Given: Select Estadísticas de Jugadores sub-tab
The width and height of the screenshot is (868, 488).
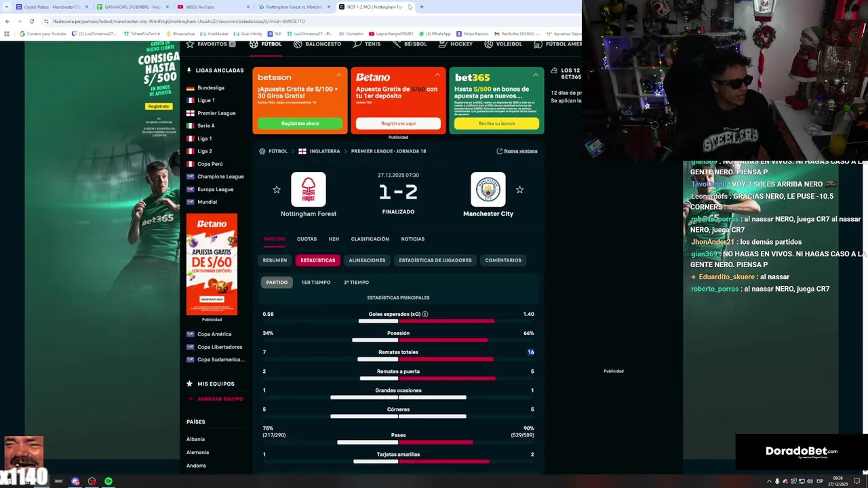Looking at the screenshot, I should tap(435, 260).
